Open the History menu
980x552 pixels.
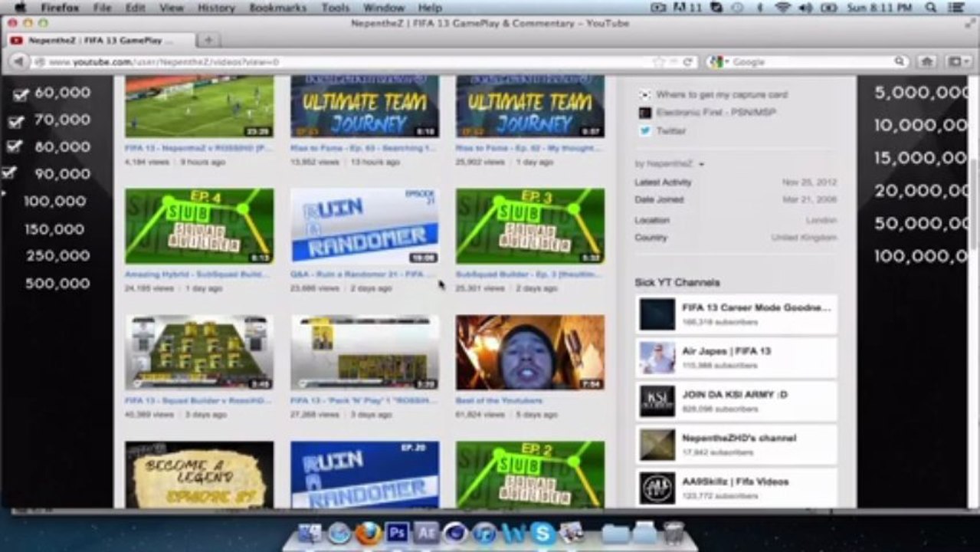(x=216, y=8)
